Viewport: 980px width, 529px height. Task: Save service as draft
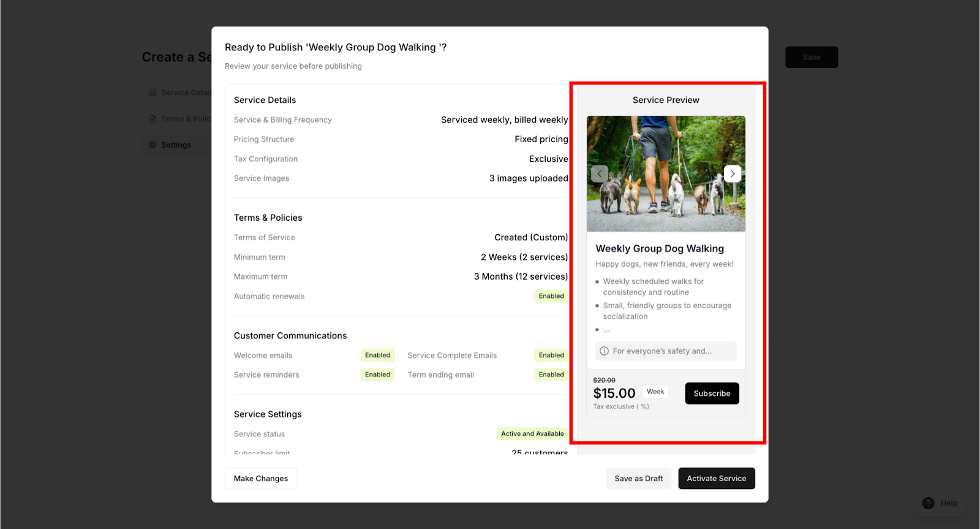click(x=639, y=479)
